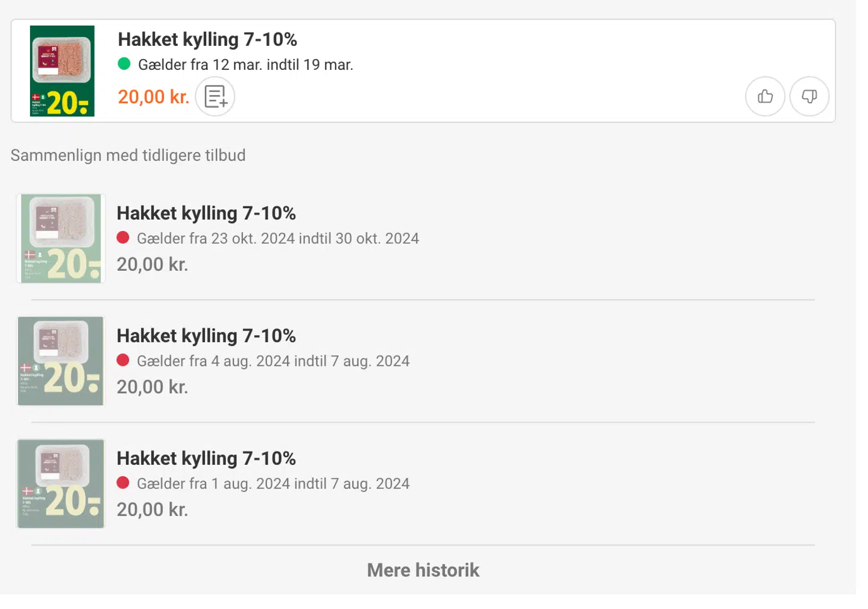Click the October offer's 20,00 kr. price
Screen dimensions: 868x609
coord(153,265)
